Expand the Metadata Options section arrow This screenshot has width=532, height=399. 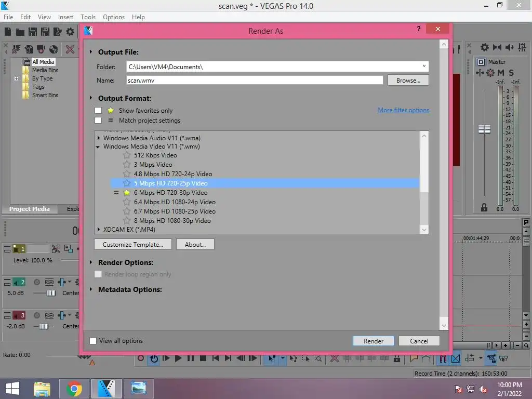click(91, 289)
